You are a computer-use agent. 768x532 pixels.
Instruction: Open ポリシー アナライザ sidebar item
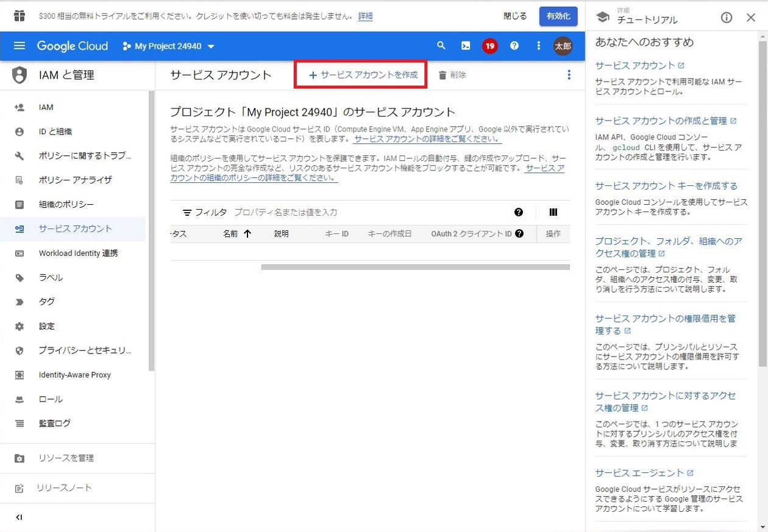[73, 180]
